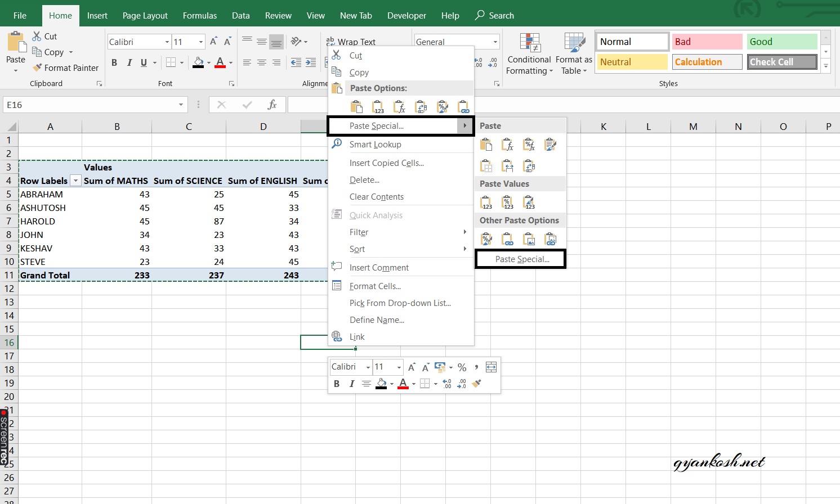840x504 pixels.
Task: Toggle Bold in the Font group
Action: pos(114,62)
